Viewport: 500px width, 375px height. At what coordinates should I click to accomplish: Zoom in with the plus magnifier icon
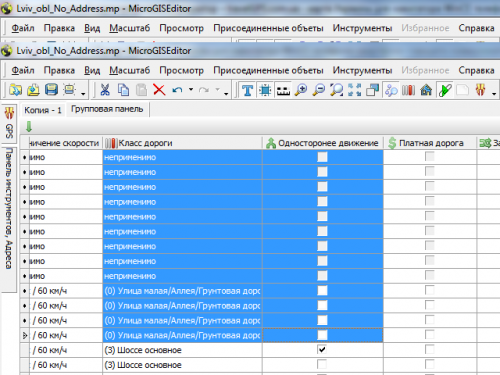[x=301, y=90]
